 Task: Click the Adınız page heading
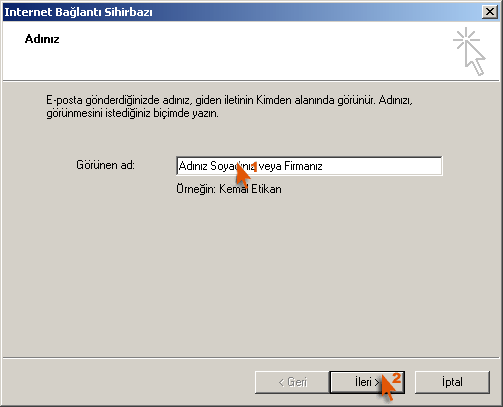(42, 39)
